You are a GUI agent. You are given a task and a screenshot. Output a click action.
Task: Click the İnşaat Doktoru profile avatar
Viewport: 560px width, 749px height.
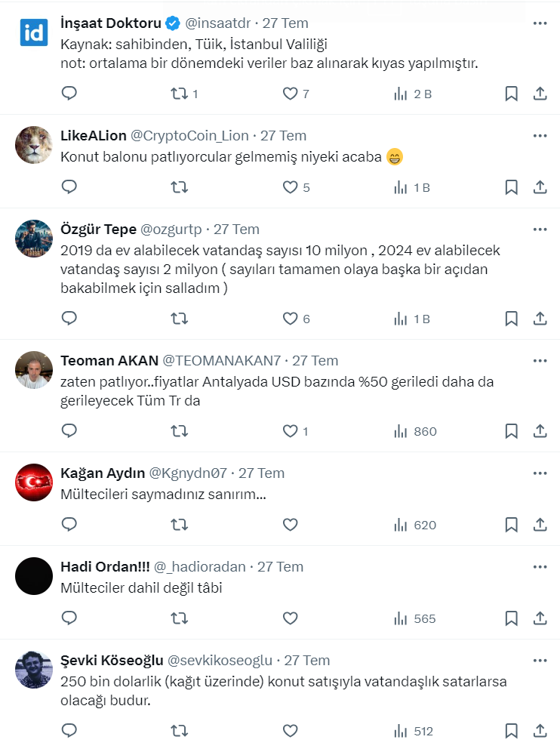tap(33, 32)
